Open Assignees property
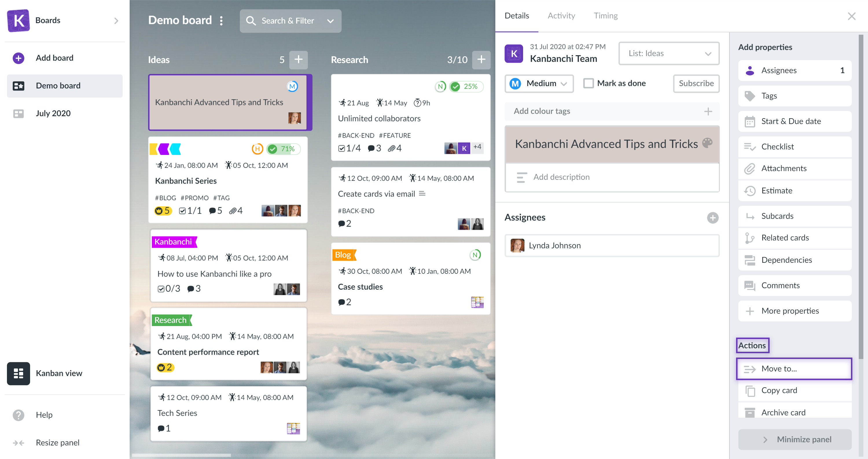This screenshot has width=868, height=459. (795, 70)
